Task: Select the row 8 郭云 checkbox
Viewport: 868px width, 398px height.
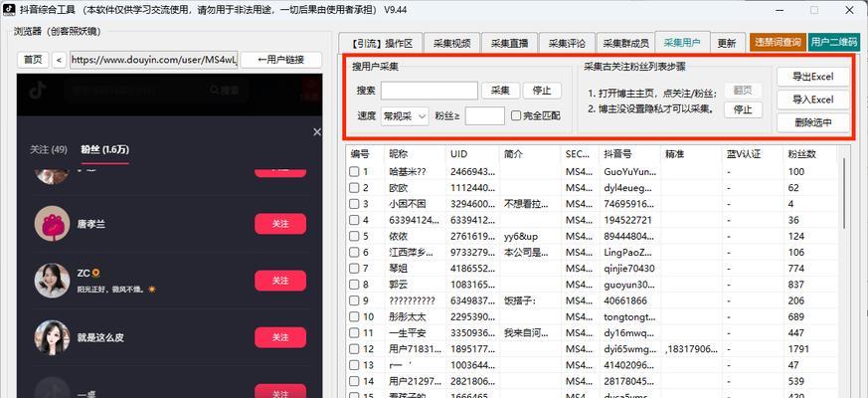Action: pos(354,285)
